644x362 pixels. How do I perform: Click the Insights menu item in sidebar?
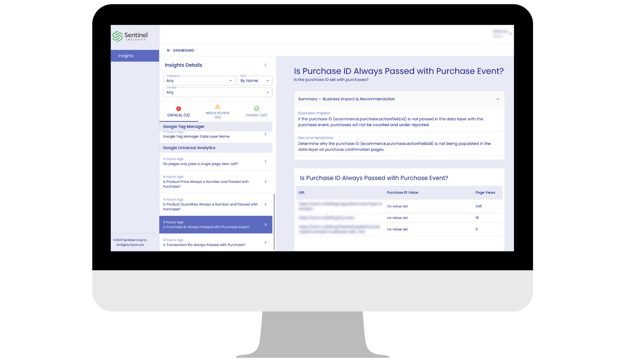[126, 56]
